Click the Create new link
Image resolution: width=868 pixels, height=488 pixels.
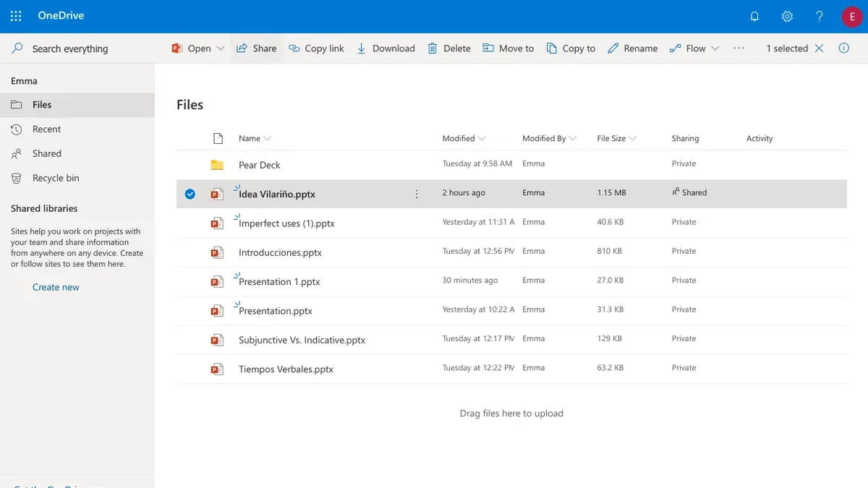[56, 287]
